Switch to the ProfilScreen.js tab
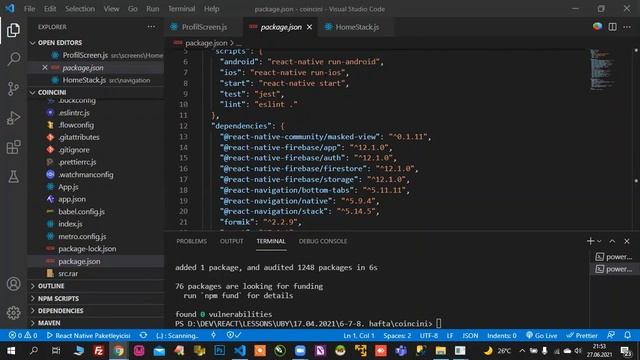Screen dimensions: 640x360 coord(204,27)
